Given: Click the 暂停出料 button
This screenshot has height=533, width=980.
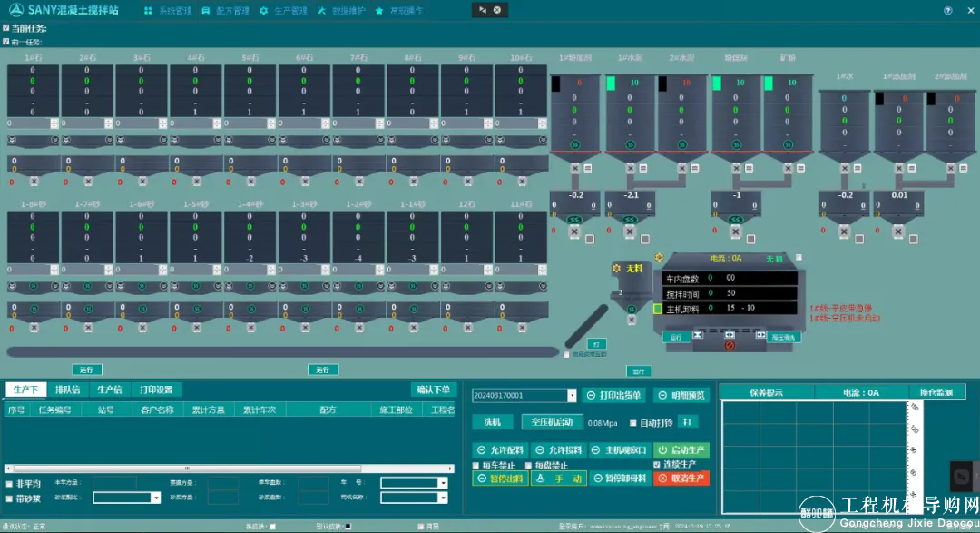Looking at the screenshot, I should point(501,479).
